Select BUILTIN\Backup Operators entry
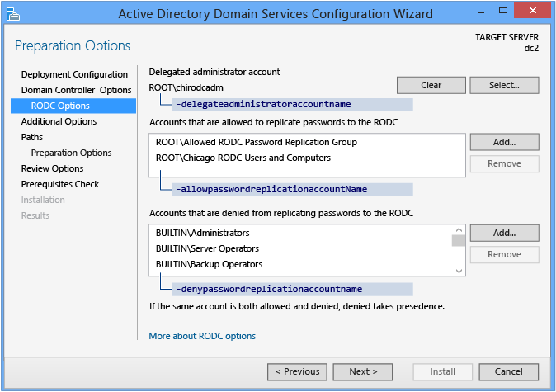 click(x=209, y=264)
